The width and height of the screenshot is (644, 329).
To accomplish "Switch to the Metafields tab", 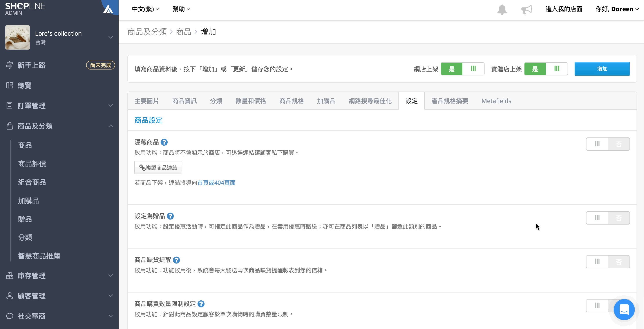I will pyautogui.click(x=496, y=101).
